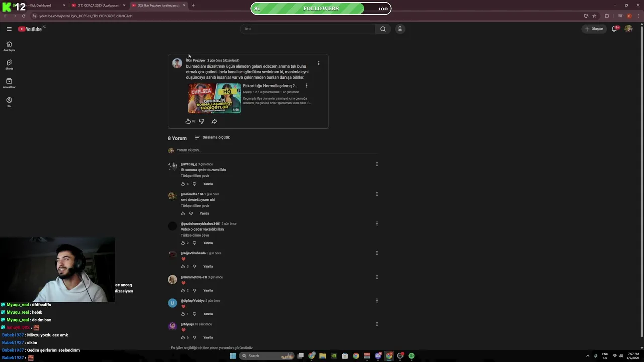Screen dimensions: 644x362
Task: Open File Explorer from the taskbar
Action: [x=323, y=356]
